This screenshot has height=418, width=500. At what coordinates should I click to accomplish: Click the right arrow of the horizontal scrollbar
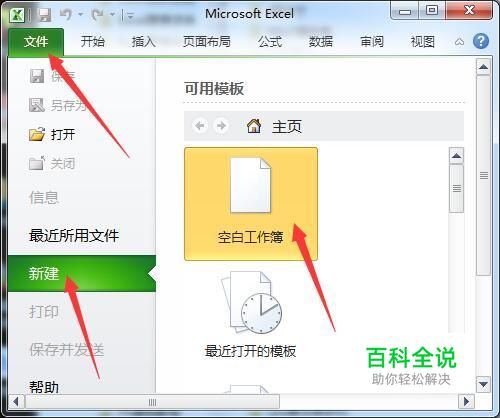pyautogui.click(x=467, y=401)
